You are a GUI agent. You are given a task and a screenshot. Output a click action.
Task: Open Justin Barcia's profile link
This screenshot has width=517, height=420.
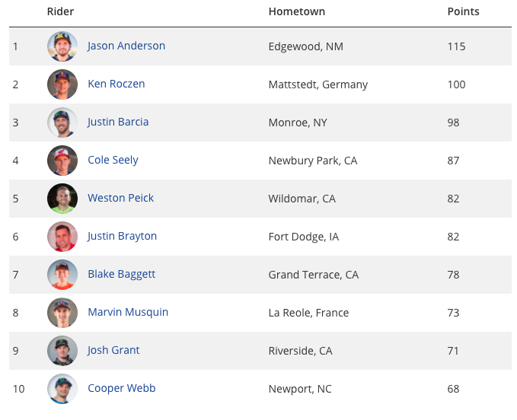(118, 122)
